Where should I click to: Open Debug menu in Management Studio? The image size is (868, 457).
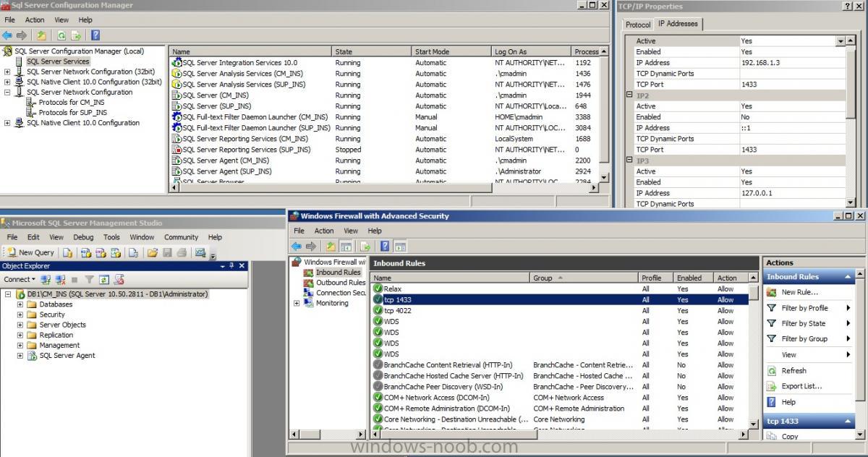(x=83, y=236)
